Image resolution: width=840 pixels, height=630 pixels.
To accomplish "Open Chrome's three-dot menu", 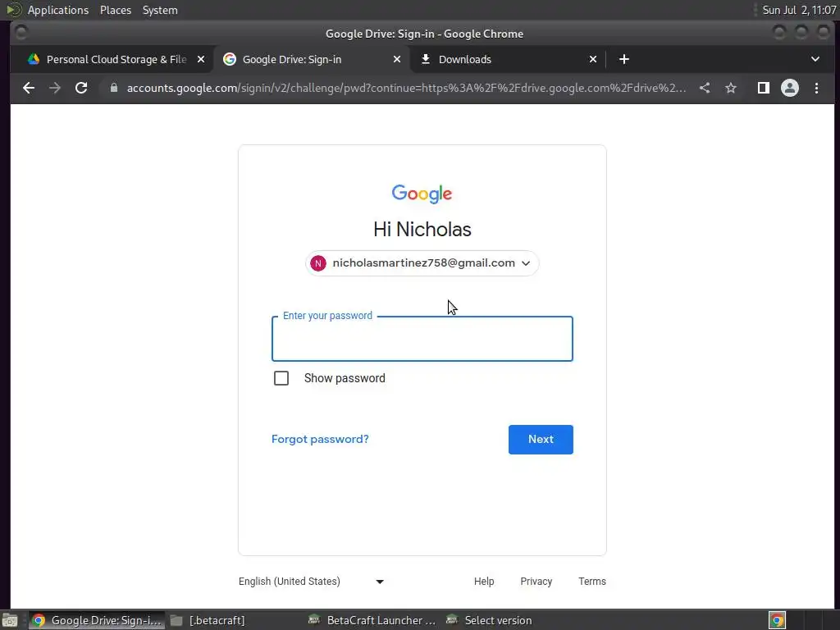I will [816, 88].
